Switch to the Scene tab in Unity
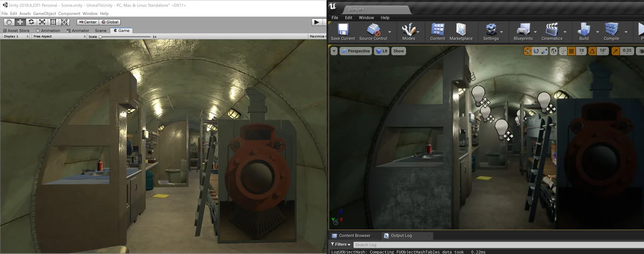The height and width of the screenshot is (254, 644). 100,31
